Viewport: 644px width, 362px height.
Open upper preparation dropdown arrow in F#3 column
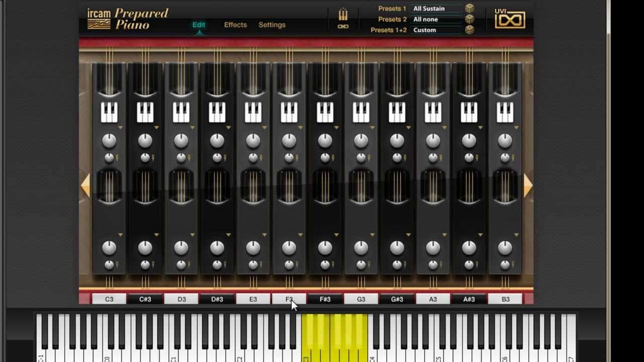(x=337, y=128)
